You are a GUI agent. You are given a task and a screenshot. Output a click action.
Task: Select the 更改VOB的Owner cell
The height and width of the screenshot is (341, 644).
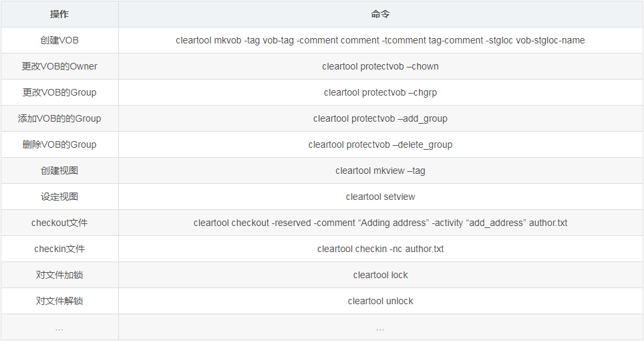[59, 66]
